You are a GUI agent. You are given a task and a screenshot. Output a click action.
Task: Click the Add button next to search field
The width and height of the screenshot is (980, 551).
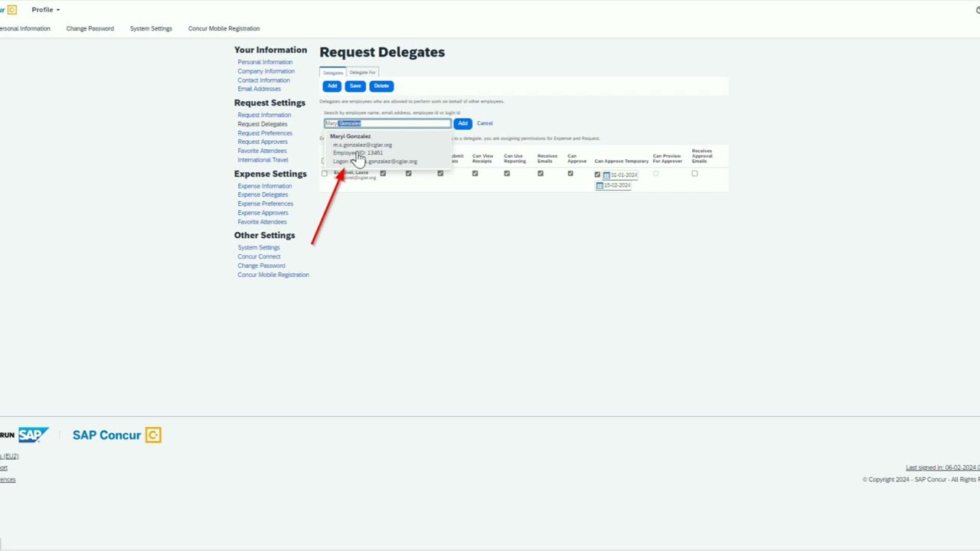[x=462, y=123]
